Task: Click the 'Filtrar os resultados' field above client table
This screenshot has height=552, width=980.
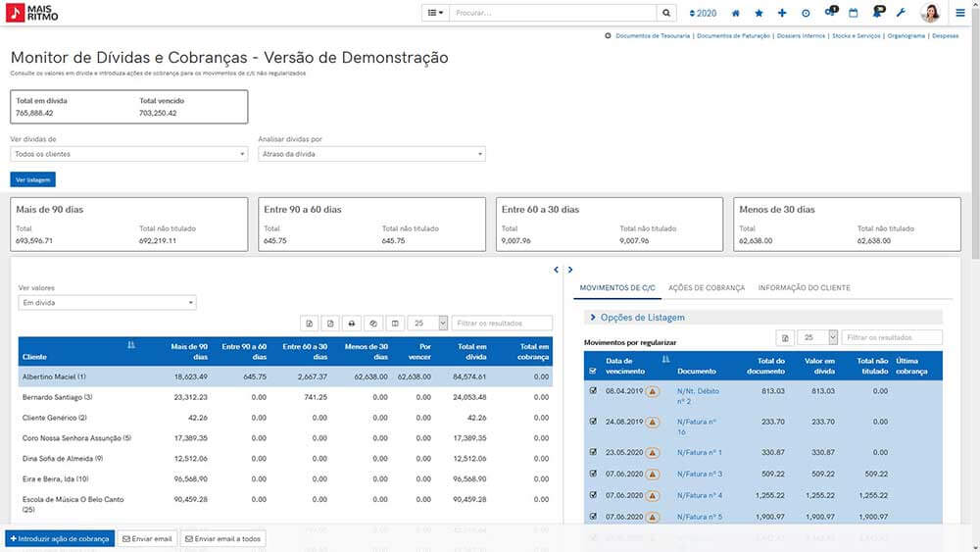Action: 502,324
